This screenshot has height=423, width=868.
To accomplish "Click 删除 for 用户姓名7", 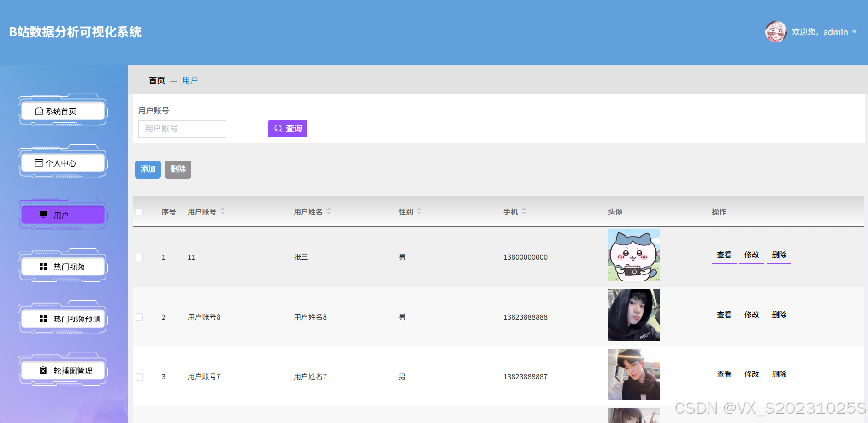I will [779, 375].
